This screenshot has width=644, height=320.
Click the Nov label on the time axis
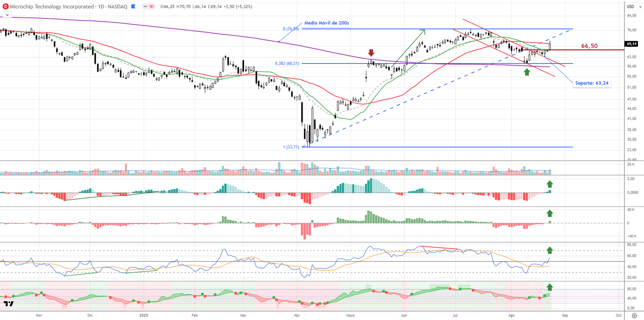(x=39, y=315)
